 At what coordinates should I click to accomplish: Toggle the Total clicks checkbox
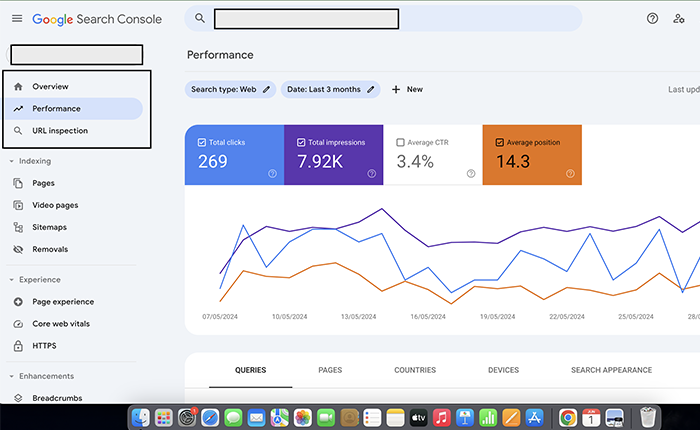[202, 142]
